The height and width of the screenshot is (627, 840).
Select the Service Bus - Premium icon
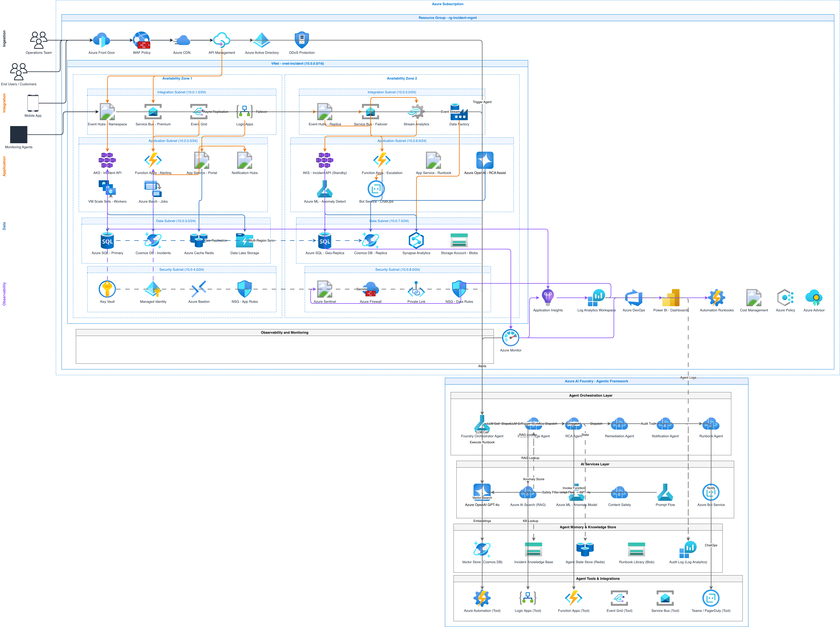click(153, 112)
